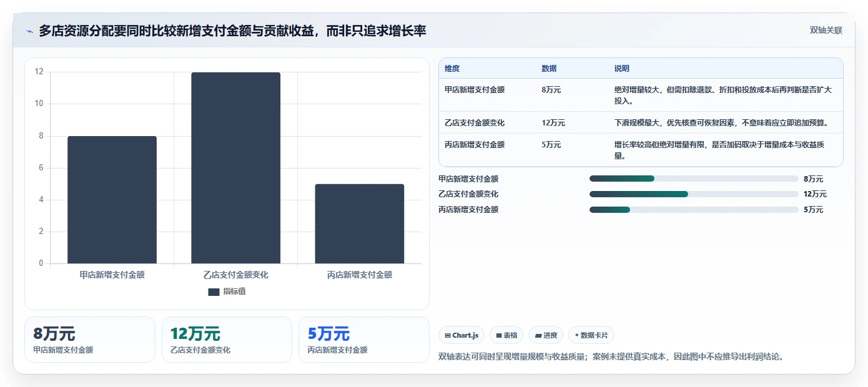Screen dimensions: 868x387
Task: Click the x-axis label 乙店支付金额变化
Action: 235,275
